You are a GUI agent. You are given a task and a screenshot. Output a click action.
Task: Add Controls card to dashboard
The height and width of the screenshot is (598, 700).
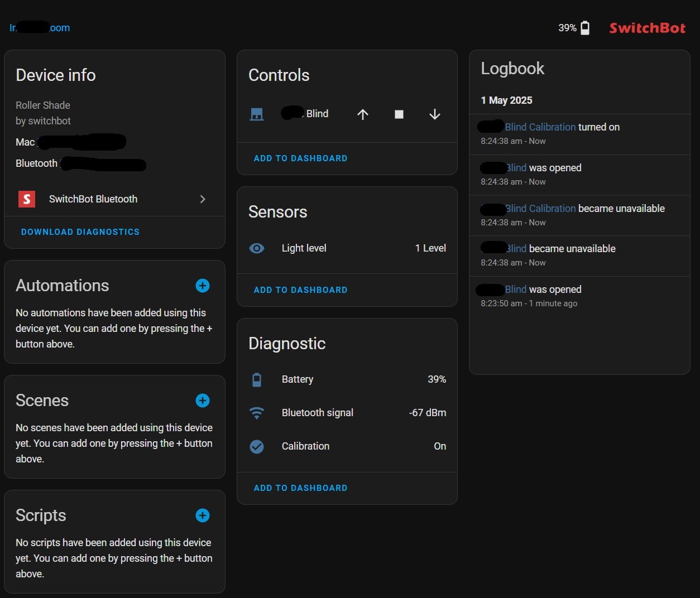[300, 158]
